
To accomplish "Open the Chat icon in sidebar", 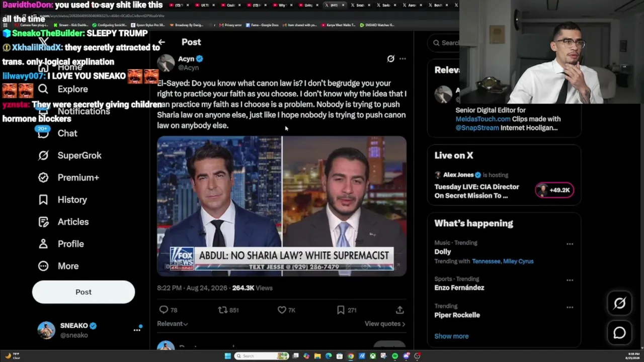I will coord(43,133).
